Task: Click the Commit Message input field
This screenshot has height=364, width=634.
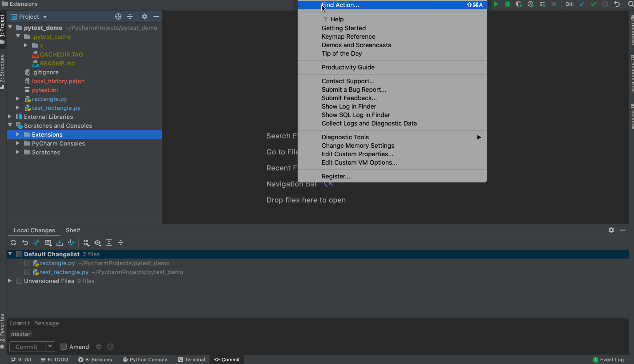Action: (317, 324)
